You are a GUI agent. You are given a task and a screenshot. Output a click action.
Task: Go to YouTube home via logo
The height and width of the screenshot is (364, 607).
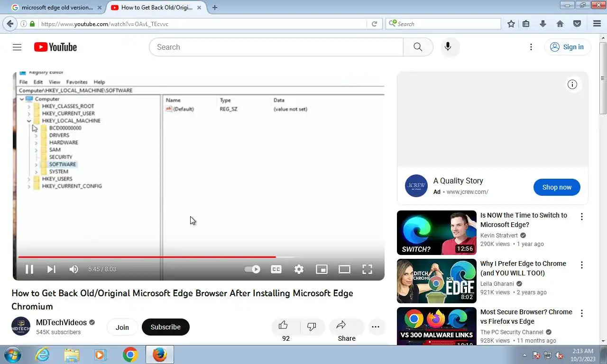tap(55, 47)
